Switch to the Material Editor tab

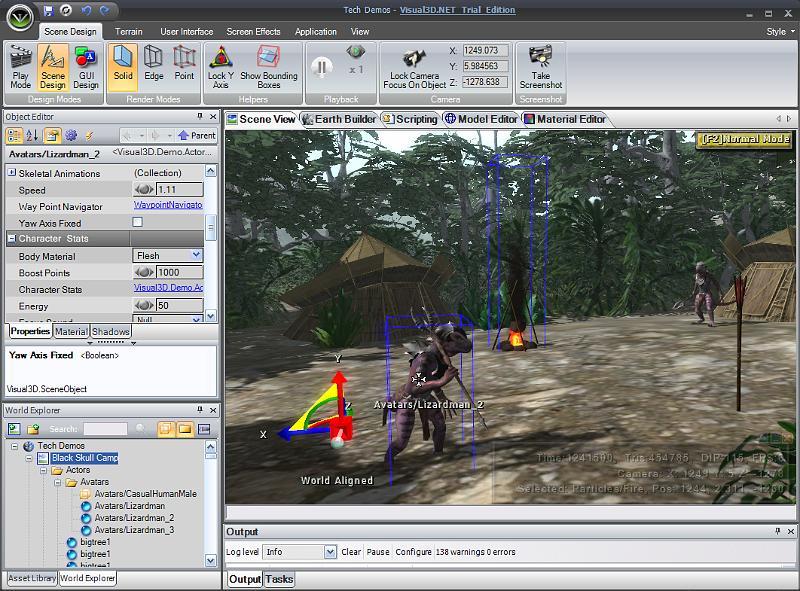click(x=565, y=119)
